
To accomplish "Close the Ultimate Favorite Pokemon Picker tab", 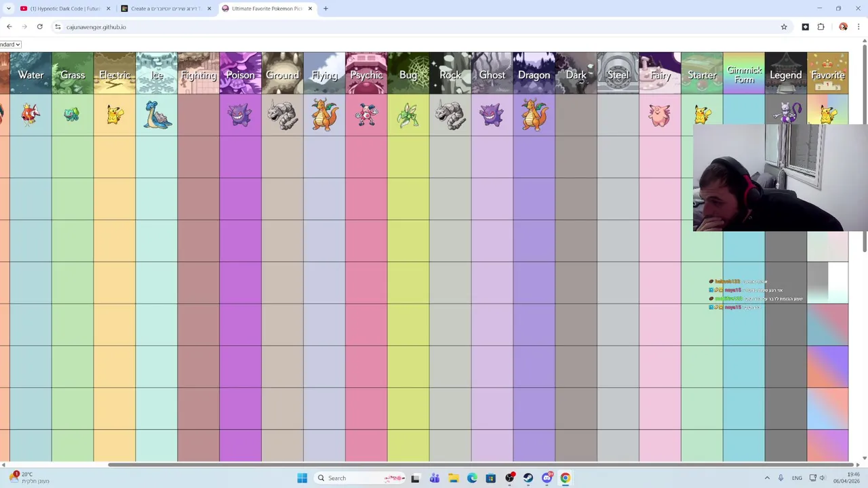I will [310, 9].
